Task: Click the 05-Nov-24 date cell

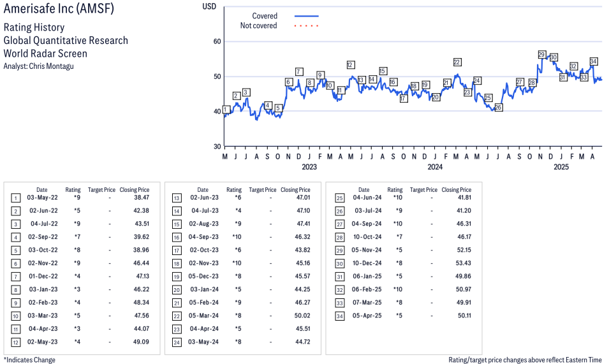Action: point(367,250)
